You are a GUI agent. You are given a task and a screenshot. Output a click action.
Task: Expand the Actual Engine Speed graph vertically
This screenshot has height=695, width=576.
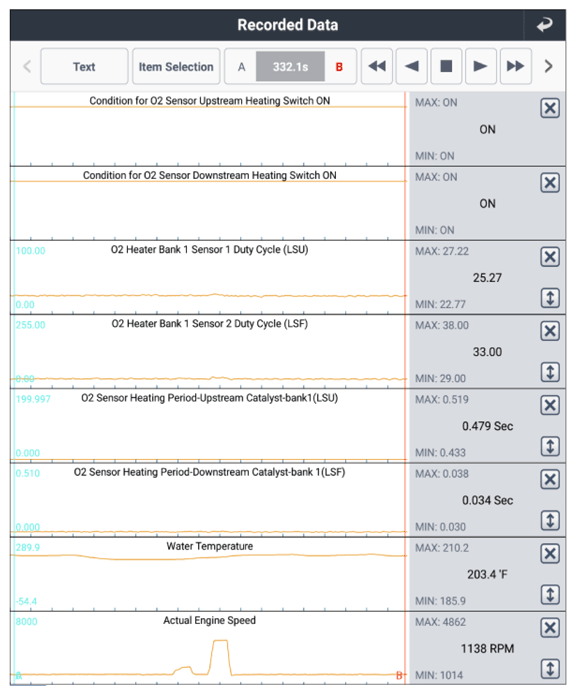click(550, 668)
